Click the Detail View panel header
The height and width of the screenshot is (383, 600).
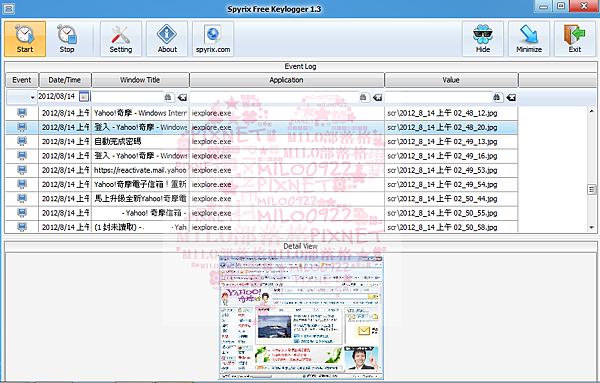pyautogui.click(x=300, y=246)
